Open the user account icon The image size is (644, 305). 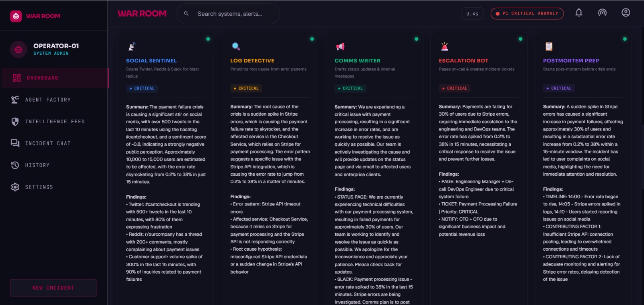click(x=625, y=12)
